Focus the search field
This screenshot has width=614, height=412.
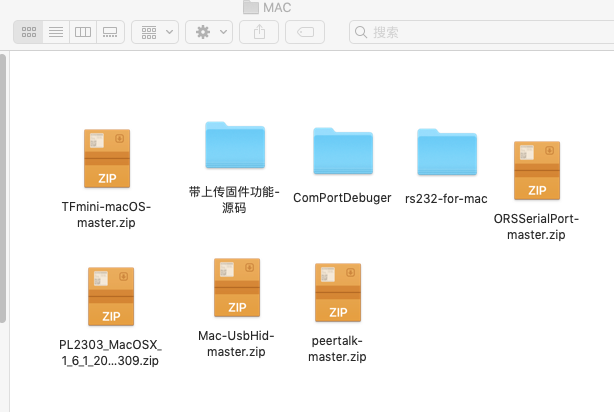click(x=482, y=32)
